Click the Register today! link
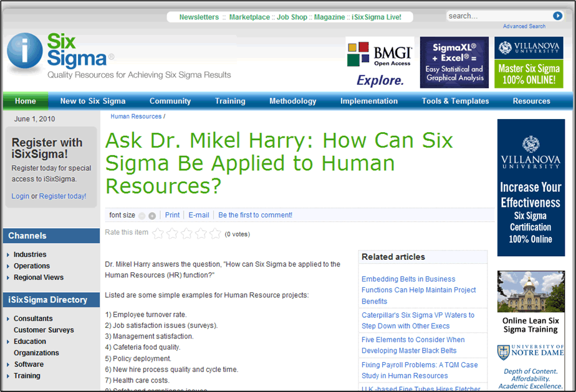 tap(62, 196)
